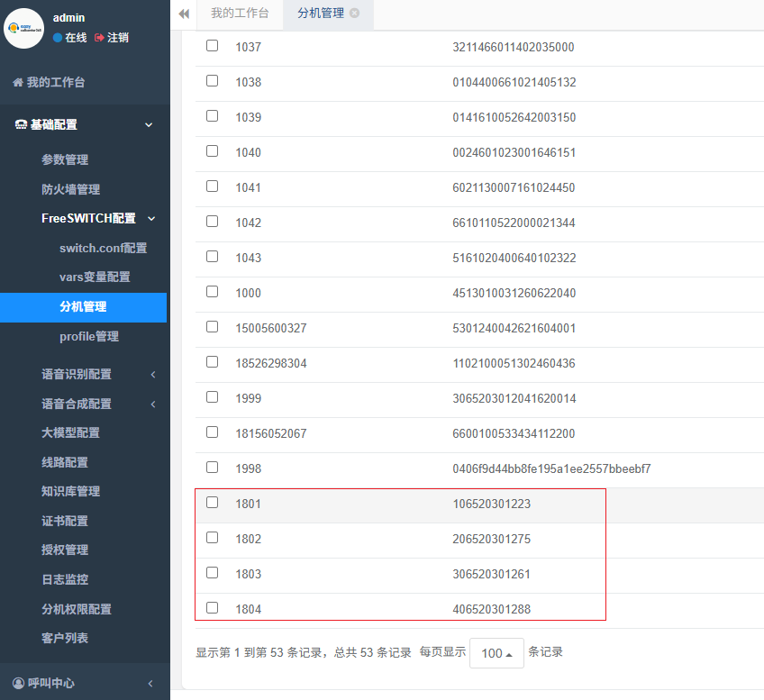Click the value 406520301288

[491, 609]
